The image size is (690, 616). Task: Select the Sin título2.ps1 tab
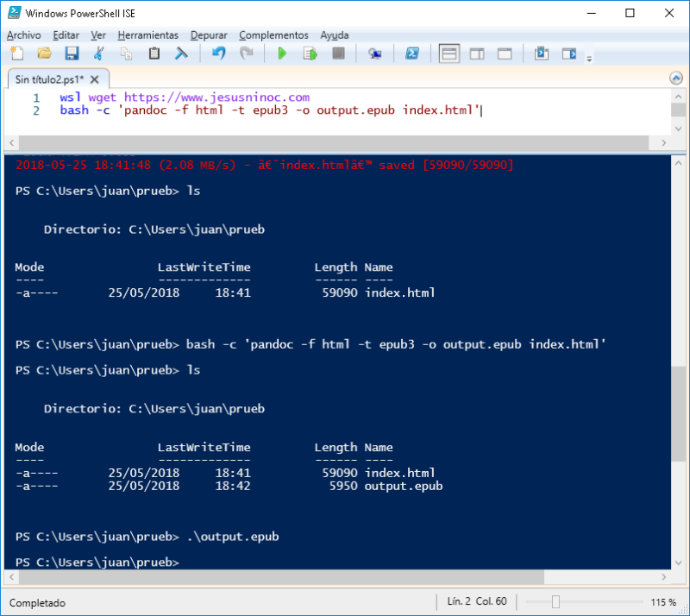tap(50, 77)
